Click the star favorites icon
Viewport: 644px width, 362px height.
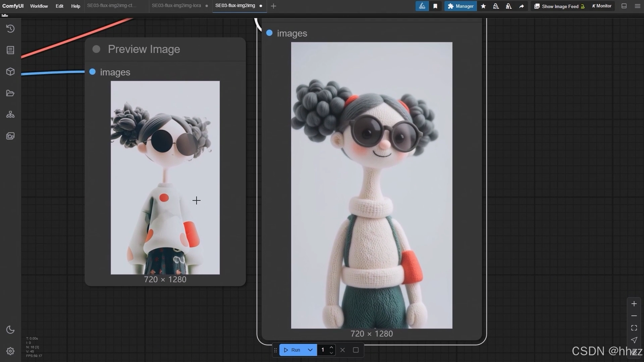pos(483,6)
